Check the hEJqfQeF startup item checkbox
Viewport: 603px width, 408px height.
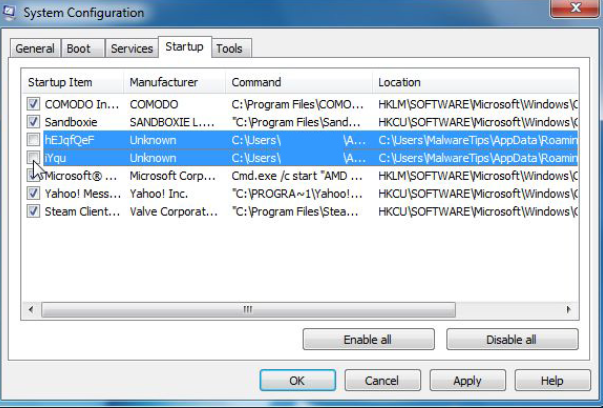point(33,139)
